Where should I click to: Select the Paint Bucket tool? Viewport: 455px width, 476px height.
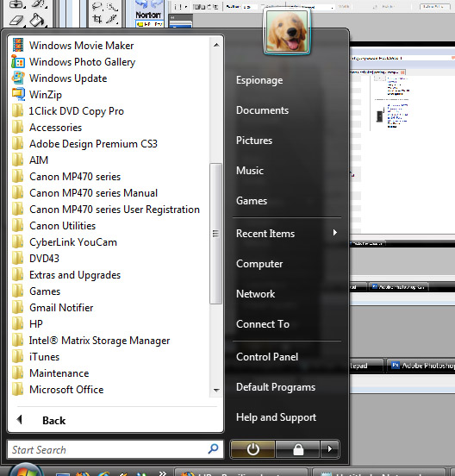point(38,20)
